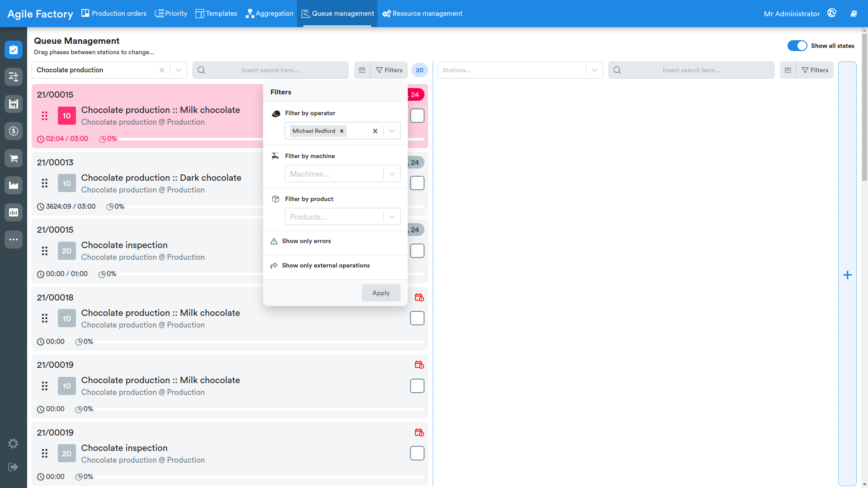Switch to Templates tab
The height and width of the screenshot is (488, 868).
point(216,14)
